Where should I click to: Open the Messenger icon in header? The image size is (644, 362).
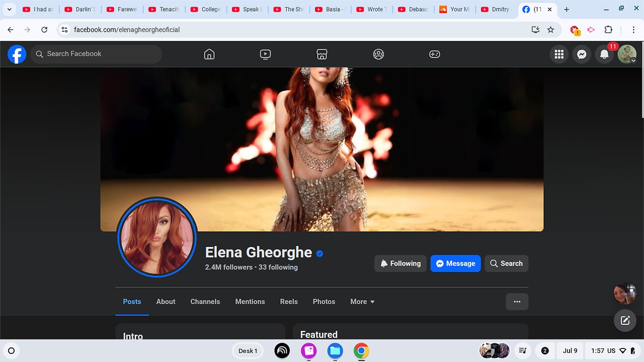point(582,54)
